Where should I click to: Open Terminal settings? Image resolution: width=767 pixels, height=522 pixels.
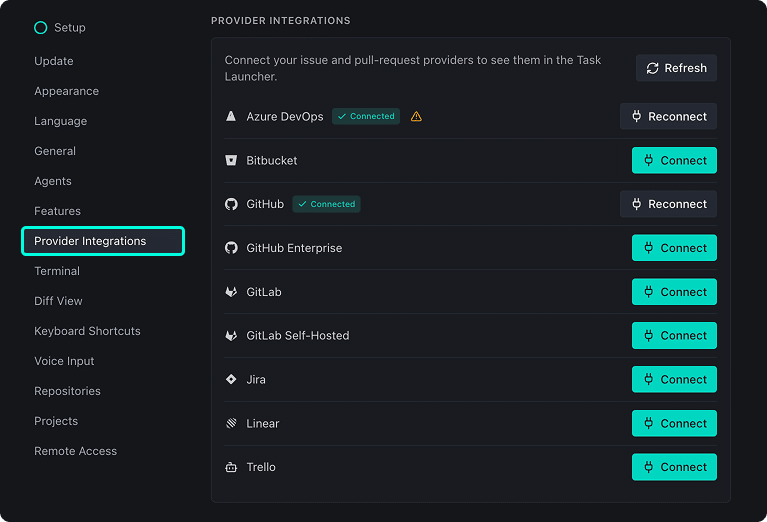(x=57, y=271)
